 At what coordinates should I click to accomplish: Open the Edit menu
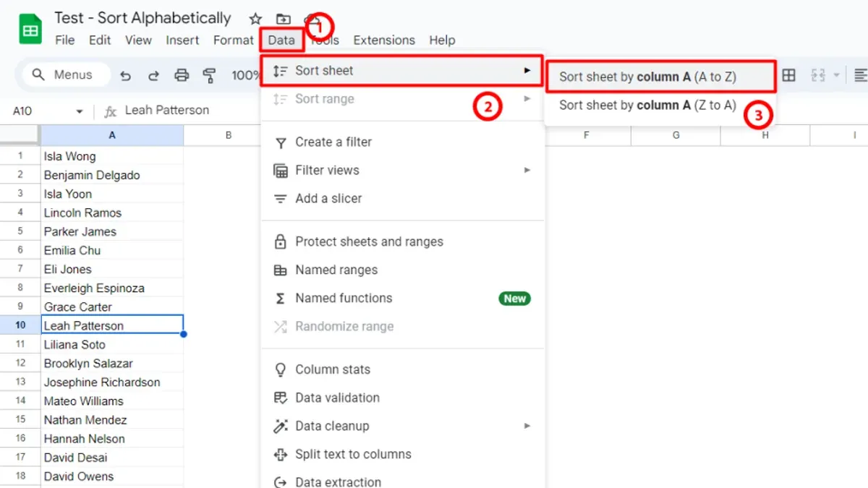(100, 40)
